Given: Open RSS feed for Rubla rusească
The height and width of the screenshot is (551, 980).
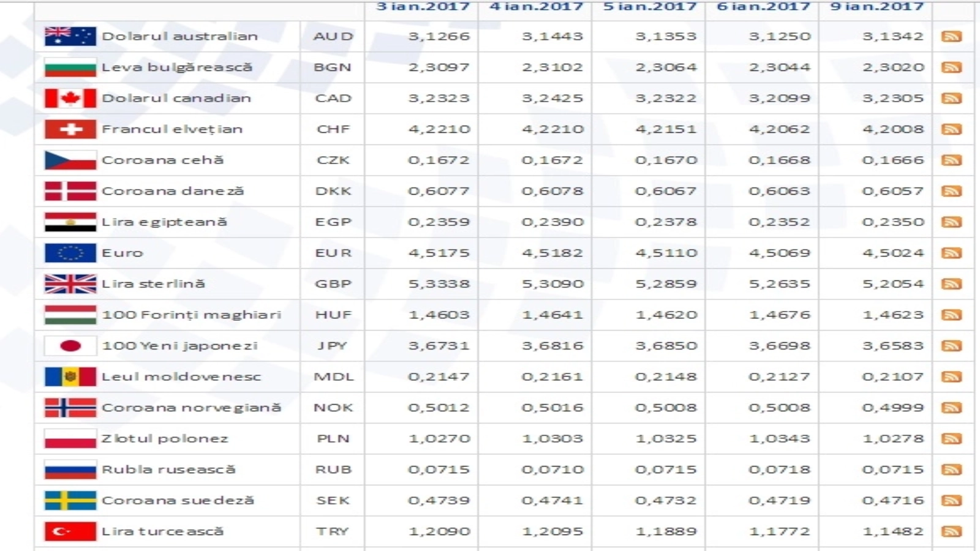Looking at the screenshot, I should click(x=951, y=470).
